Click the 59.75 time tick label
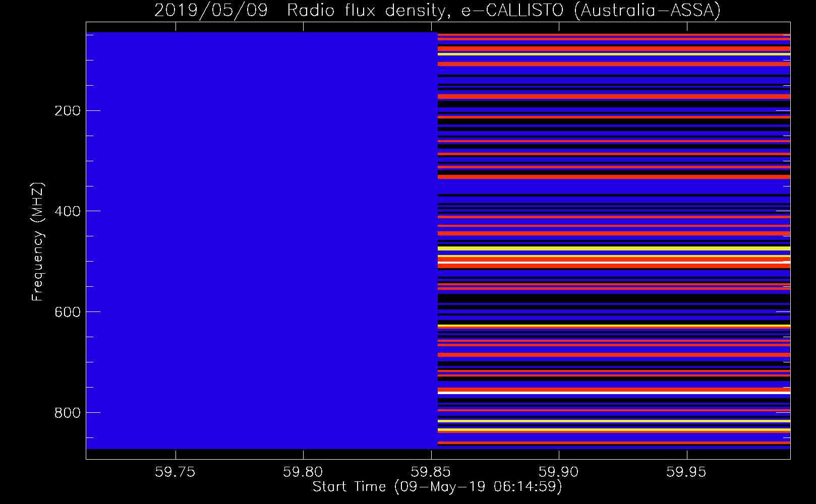This screenshot has width=816, height=504. [175, 472]
